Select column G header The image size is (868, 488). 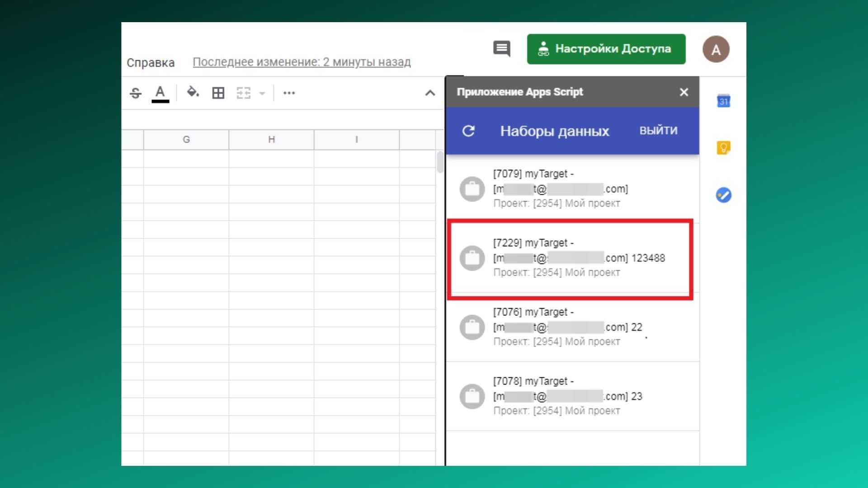186,140
